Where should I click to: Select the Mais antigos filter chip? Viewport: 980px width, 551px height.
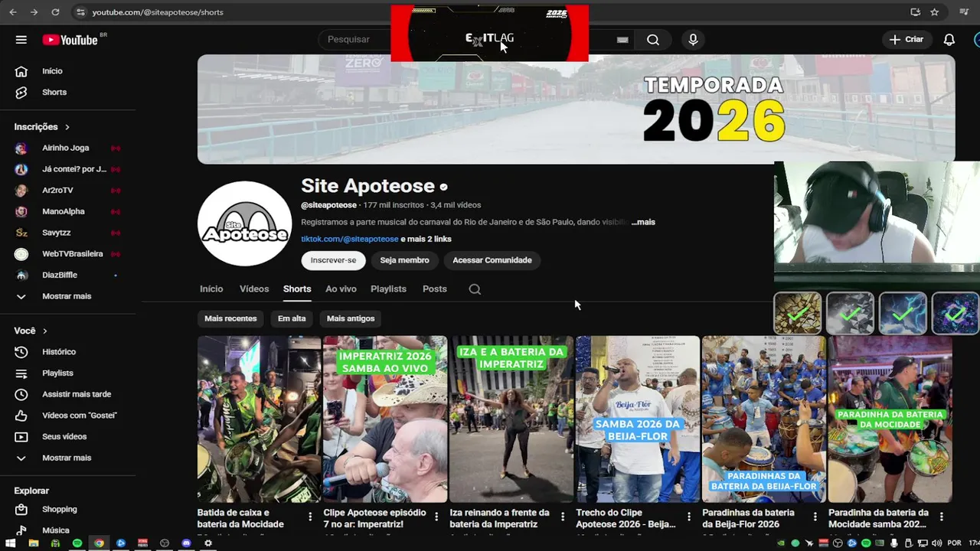351,318
